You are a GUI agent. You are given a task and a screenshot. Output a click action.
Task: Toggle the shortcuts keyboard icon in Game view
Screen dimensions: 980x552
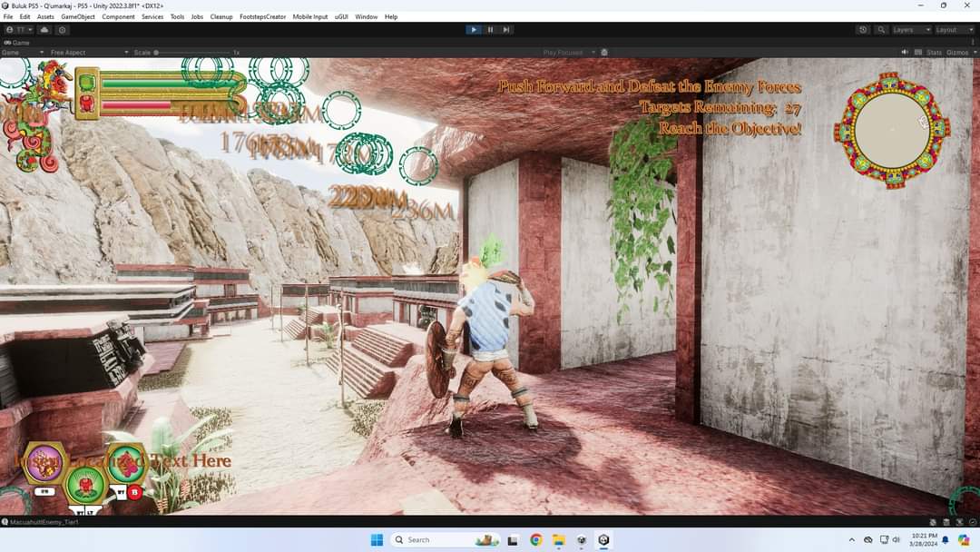pos(918,53)
